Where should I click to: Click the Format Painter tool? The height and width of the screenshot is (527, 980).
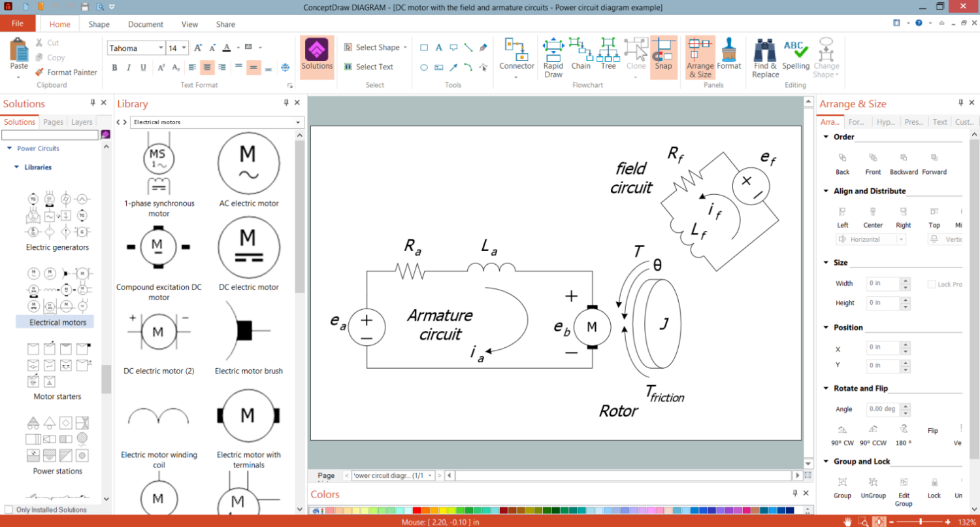pyautogui.click(x=66, y=73)
